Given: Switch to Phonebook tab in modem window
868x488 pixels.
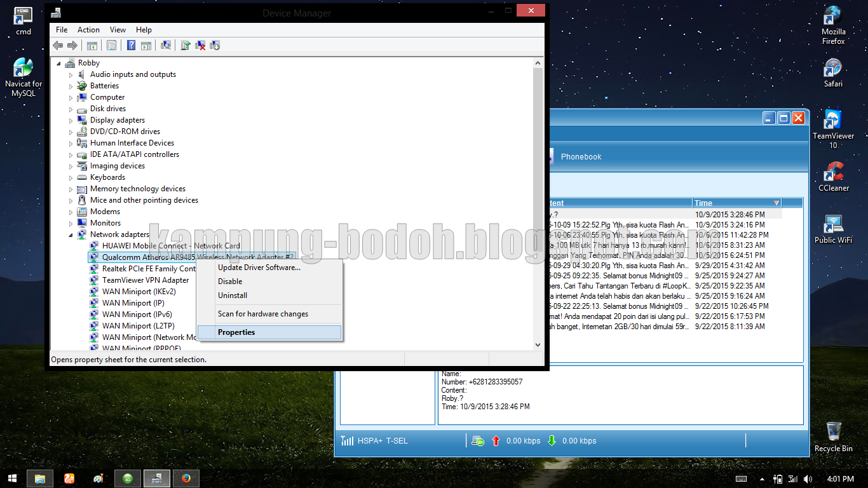Looking at the screenshot, I should [x=580, y=157].
